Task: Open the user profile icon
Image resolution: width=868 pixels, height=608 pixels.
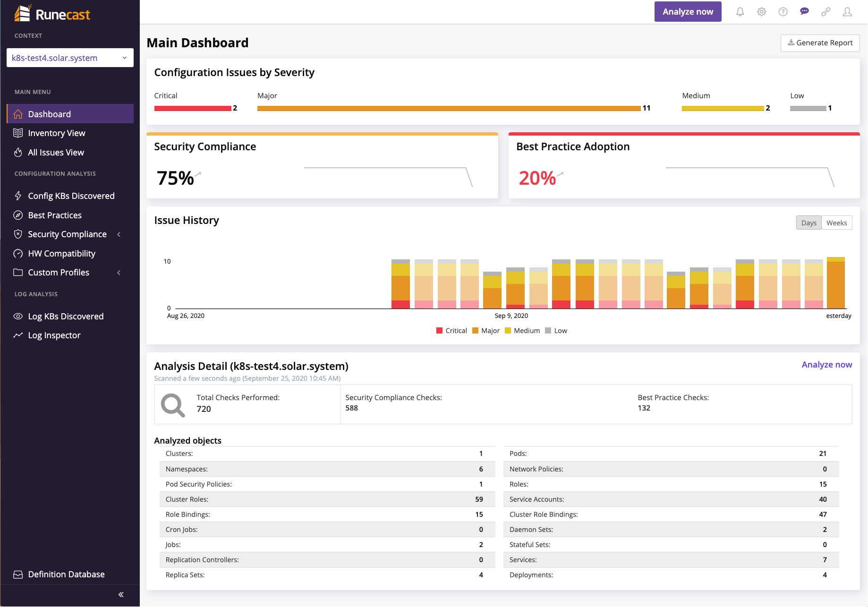Action: pos(847,12)
